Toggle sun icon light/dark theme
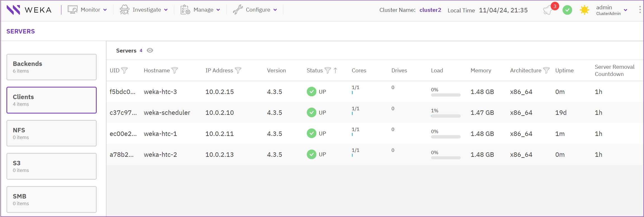 [584, 10]
